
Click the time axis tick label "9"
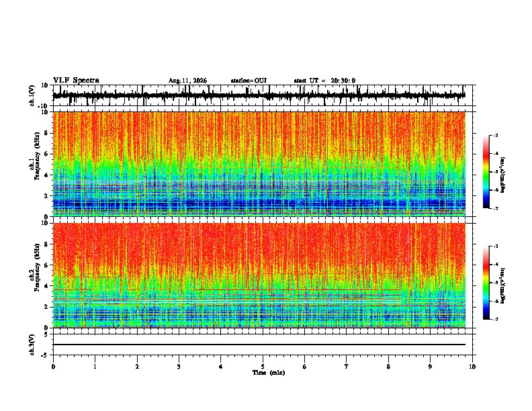pos(430,367)
